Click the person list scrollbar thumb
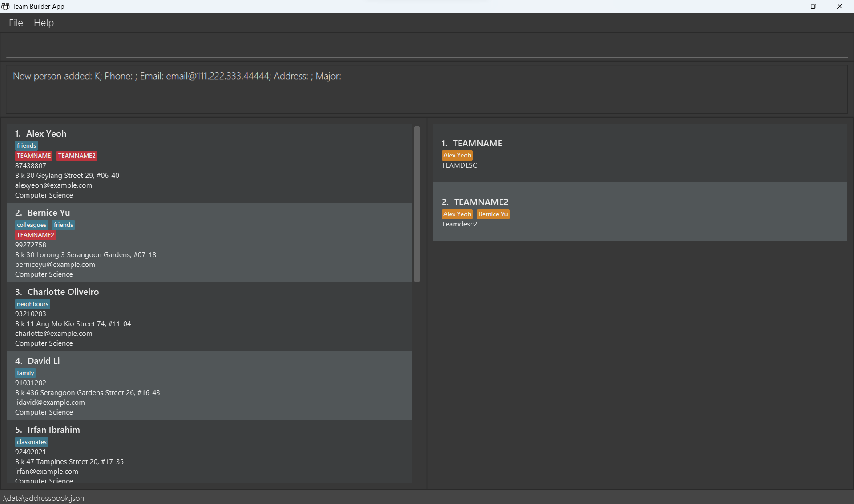 coord(417,204)
